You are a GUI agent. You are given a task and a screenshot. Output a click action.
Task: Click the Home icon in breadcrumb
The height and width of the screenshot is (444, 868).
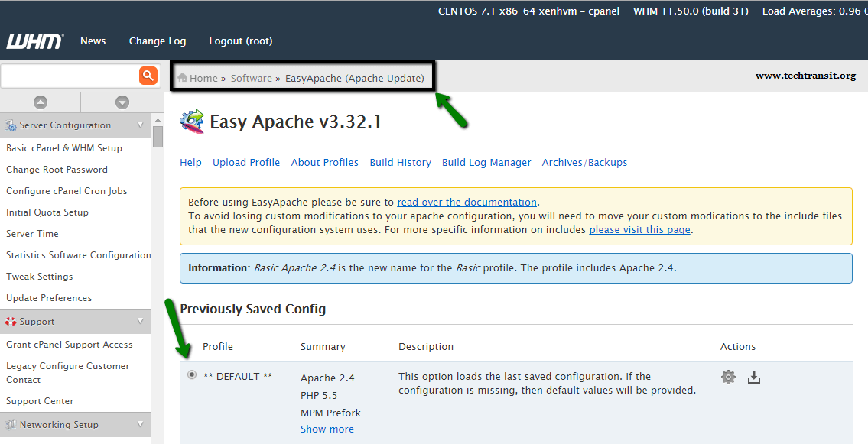[x=182, y=77]
